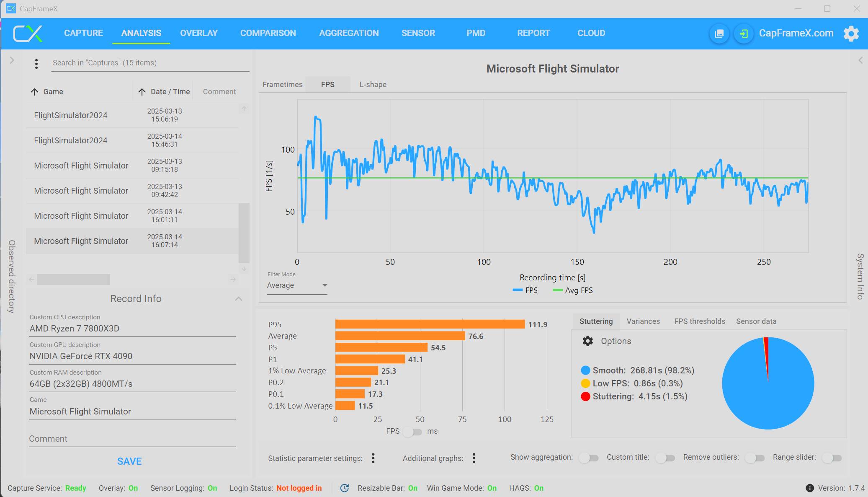Open the Sensor data tab
The height and width of the screenshot is (497, 868).
coord(756,321)
